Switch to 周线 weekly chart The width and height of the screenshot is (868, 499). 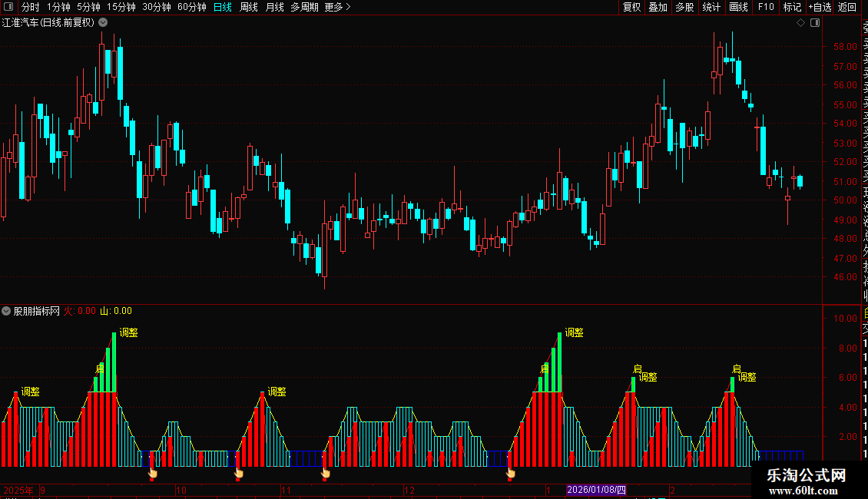click(249, 7)
